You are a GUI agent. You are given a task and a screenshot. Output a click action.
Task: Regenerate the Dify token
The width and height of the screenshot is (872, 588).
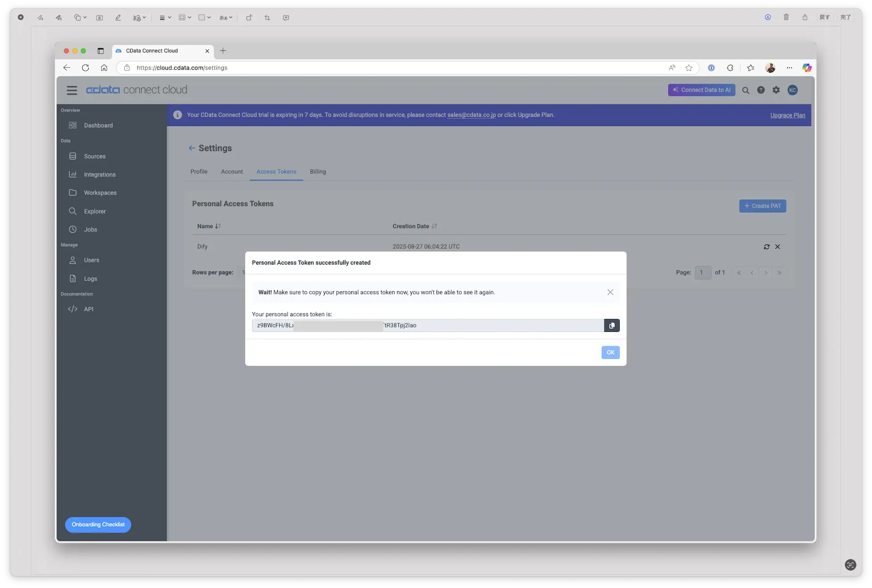click(766, 247)
